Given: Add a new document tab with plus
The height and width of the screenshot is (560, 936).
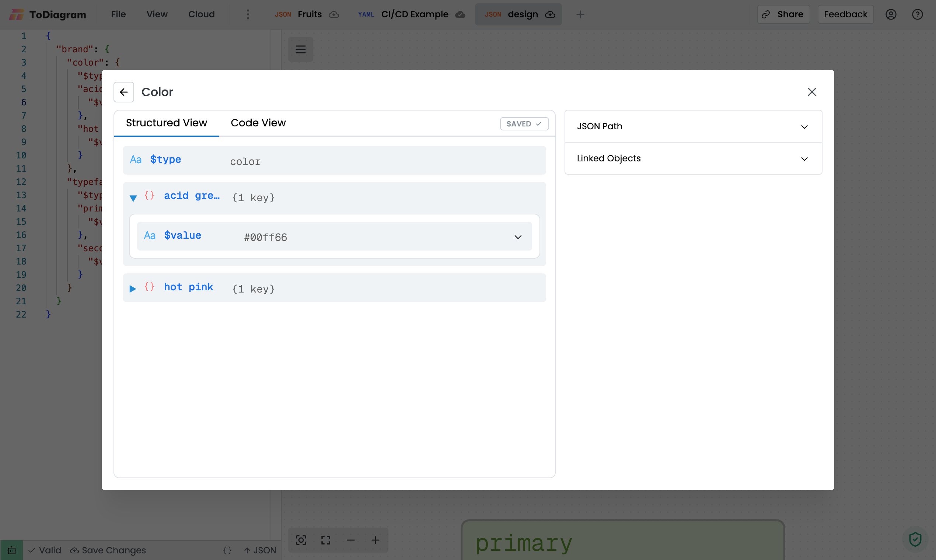Looking at the screenshot, I should tap(580, 14).
